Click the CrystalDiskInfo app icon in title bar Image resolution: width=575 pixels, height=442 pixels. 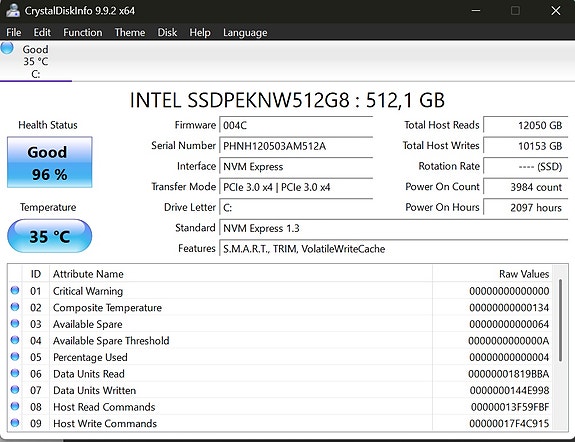click(13, 10)
